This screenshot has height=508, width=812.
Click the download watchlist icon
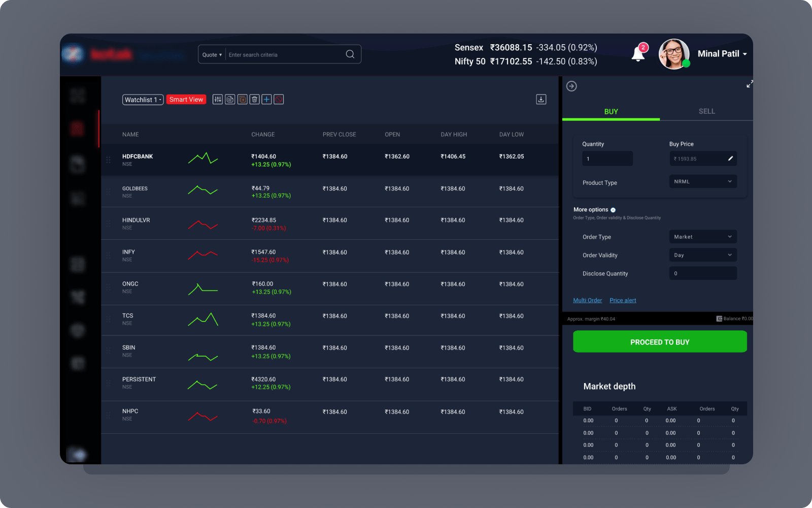(541, 100)
